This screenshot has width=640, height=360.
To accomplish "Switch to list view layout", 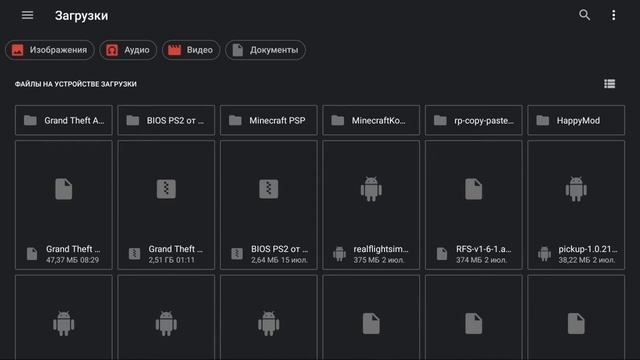I will pos(609,84).
